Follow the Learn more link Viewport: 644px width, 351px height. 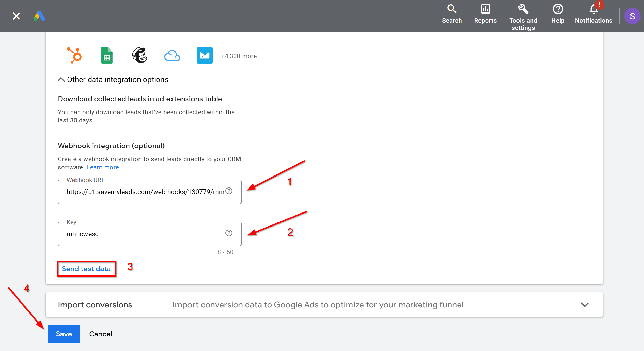[x=103, y=167]
